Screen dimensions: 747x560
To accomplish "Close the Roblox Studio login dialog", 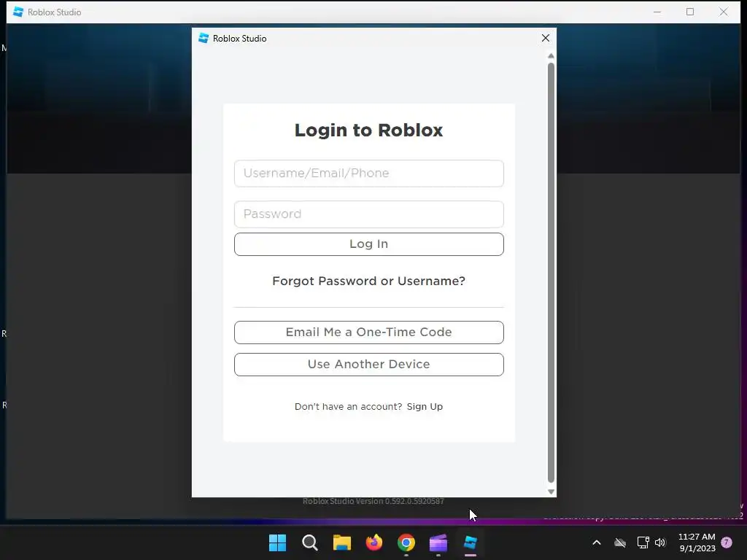I will pos(546,38).
